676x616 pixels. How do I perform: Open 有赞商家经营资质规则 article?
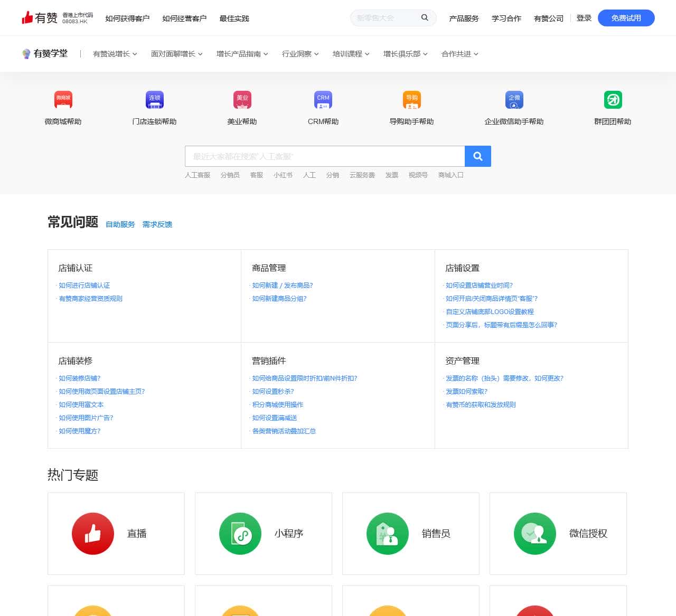[x=91, y=299]
